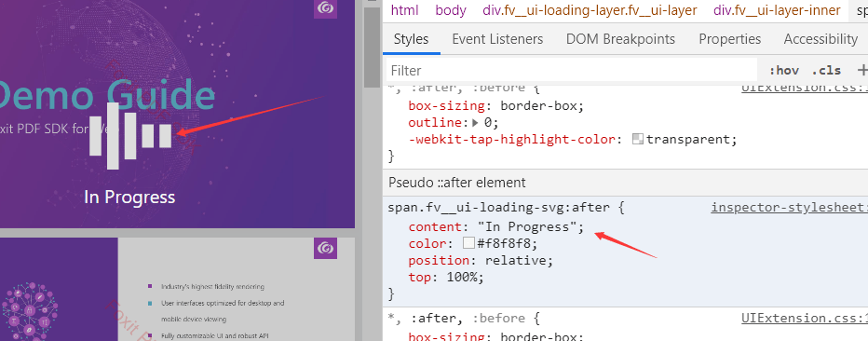Select div.fv__ui-layer-inner breadcrumb

click(x=777, y=10)
